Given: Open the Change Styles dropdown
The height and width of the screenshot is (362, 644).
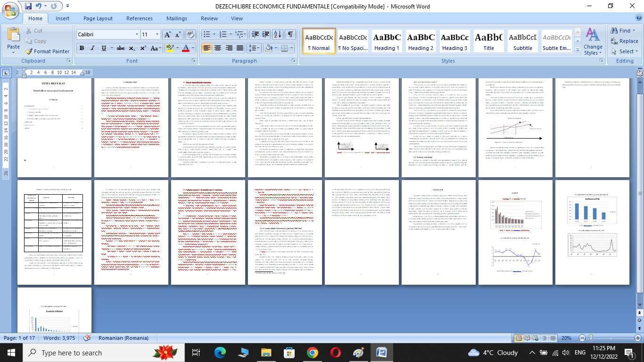Looking at the screenshot, I should pos(593,42).
